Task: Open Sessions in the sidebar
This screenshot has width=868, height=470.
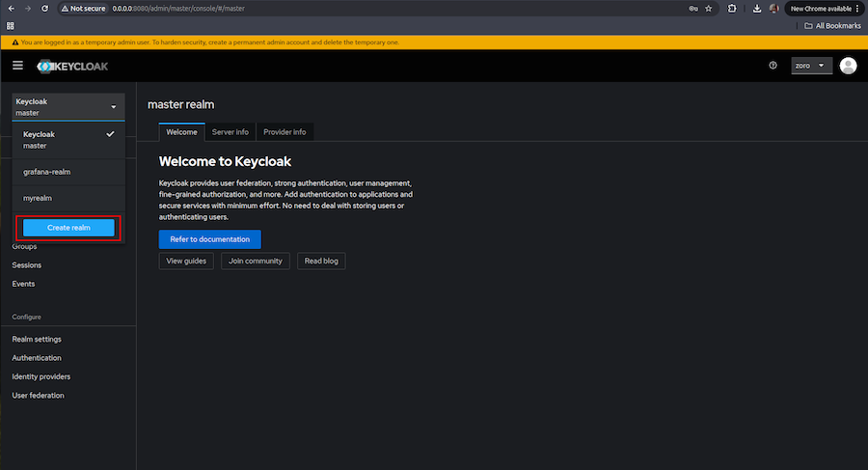Action: pos(27,265)
